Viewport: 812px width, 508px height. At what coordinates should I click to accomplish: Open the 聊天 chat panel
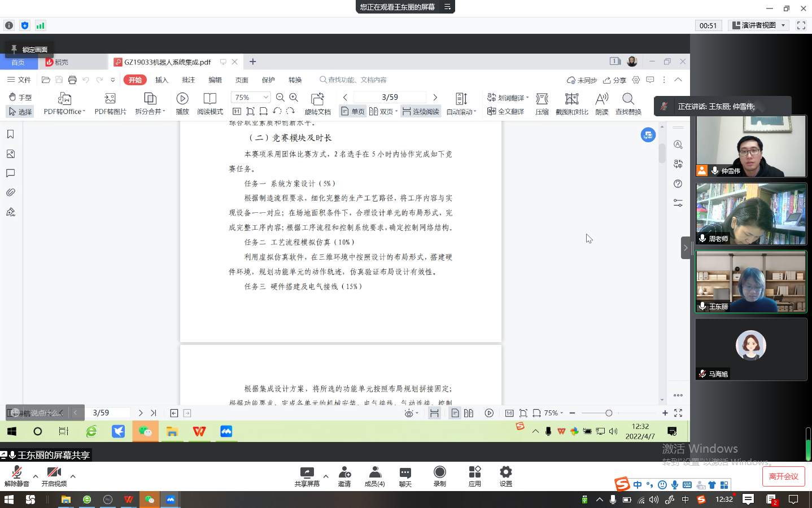pos(405,476)
